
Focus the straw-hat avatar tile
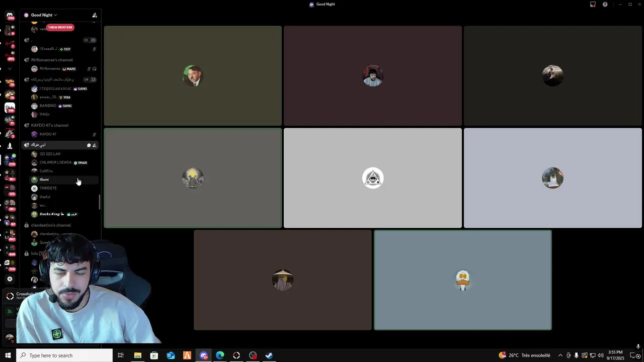pyautogui.click(x=283, y=280)
